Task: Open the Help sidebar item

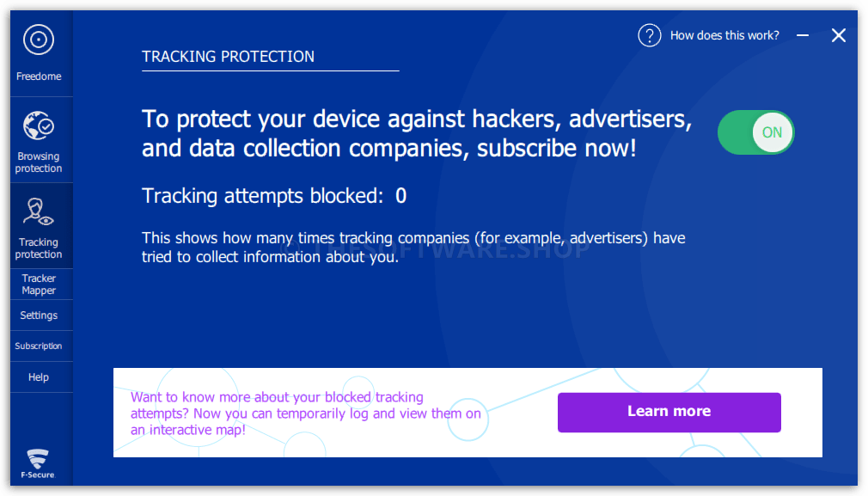Action: tap(39, 377)
